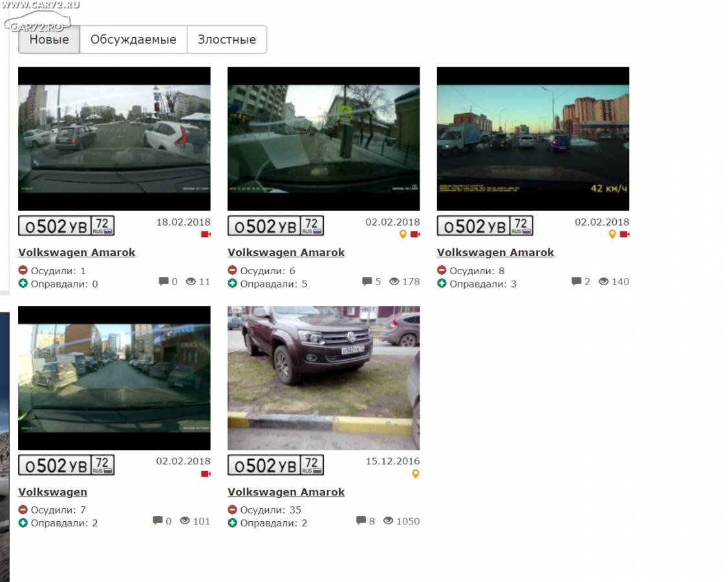Click date 02.02.2018 on the 178-views card
This screenshot has width=728, height=582.
pyautogui.click(x=393, y=222)
